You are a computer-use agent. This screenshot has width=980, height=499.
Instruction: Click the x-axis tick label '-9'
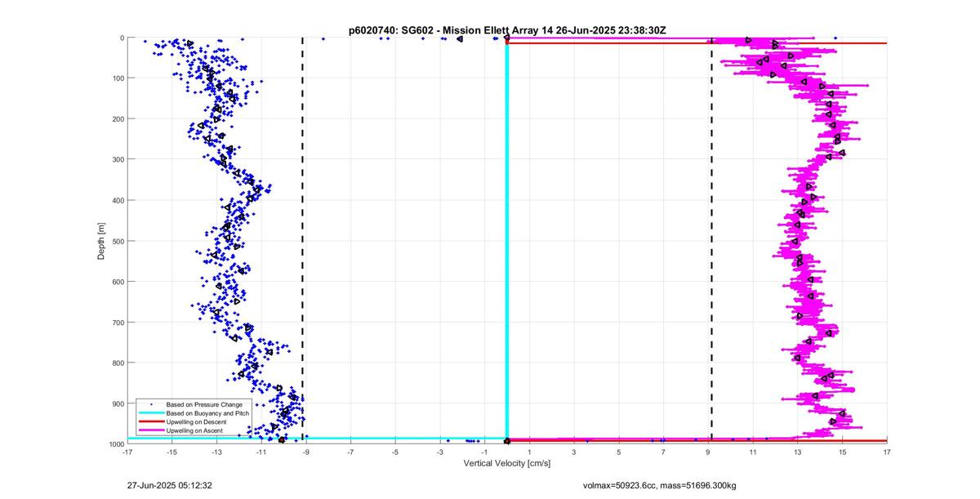point(305,452)
